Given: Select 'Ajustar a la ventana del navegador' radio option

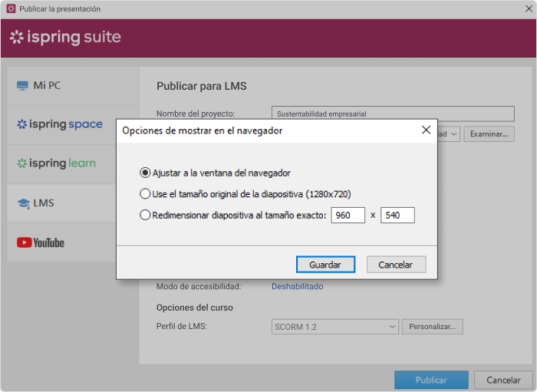Looking at the screenshot, I should [x=145, y=173].
